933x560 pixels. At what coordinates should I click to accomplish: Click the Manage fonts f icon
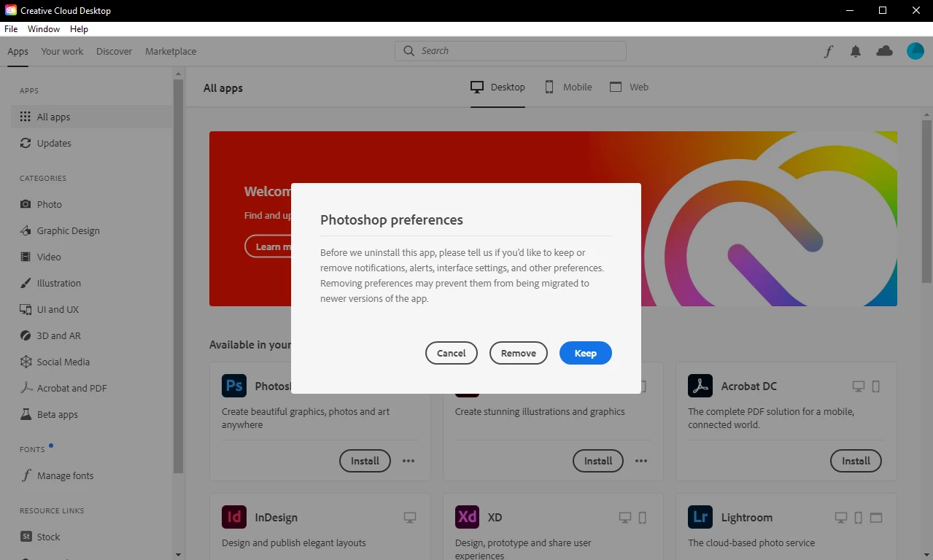(26, 475)
